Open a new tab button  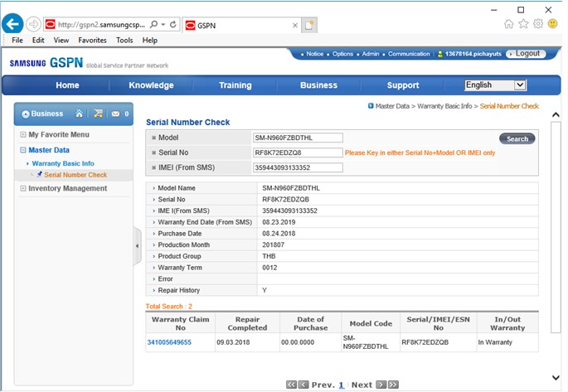pos(309,25)
